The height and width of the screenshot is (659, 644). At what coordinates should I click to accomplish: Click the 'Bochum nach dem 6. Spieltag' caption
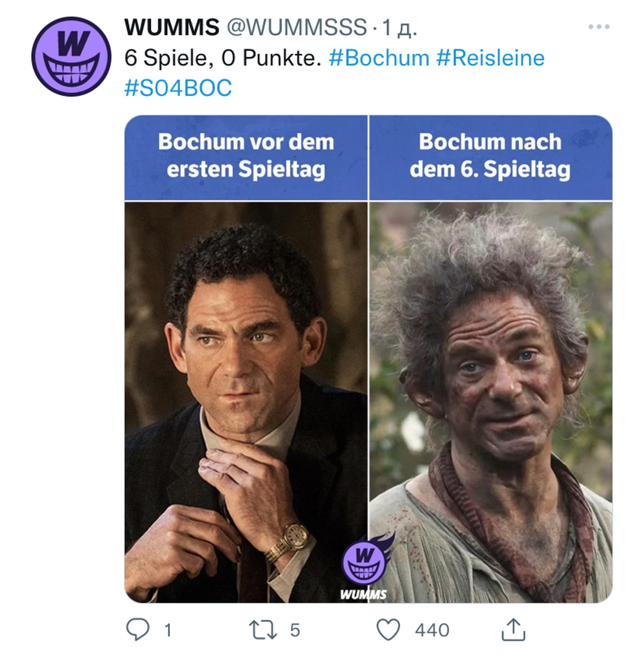click(x=490, y=156)
